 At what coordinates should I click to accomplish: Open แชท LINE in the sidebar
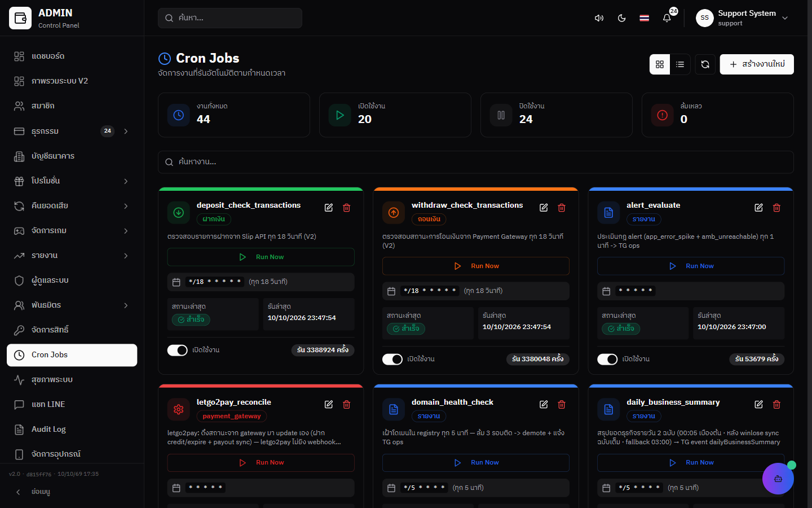[72, 404]
